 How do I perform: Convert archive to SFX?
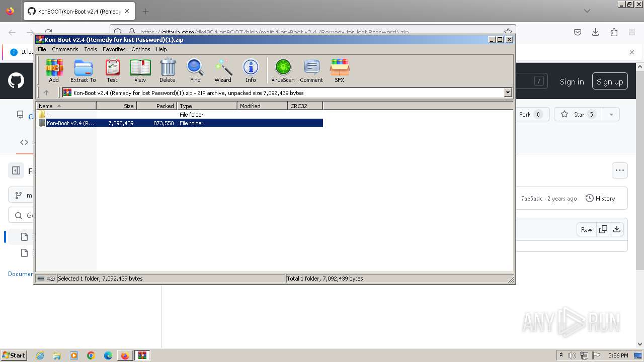[x=340, y=70]
